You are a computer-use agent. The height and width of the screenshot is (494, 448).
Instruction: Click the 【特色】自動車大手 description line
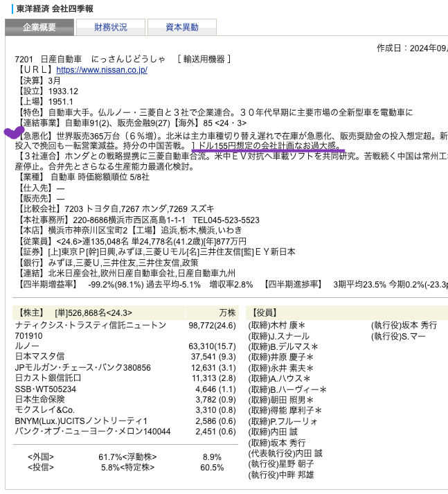214,112
